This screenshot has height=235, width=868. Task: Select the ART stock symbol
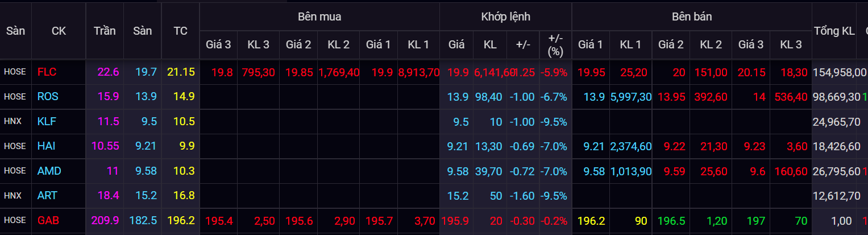coord(47,195)
